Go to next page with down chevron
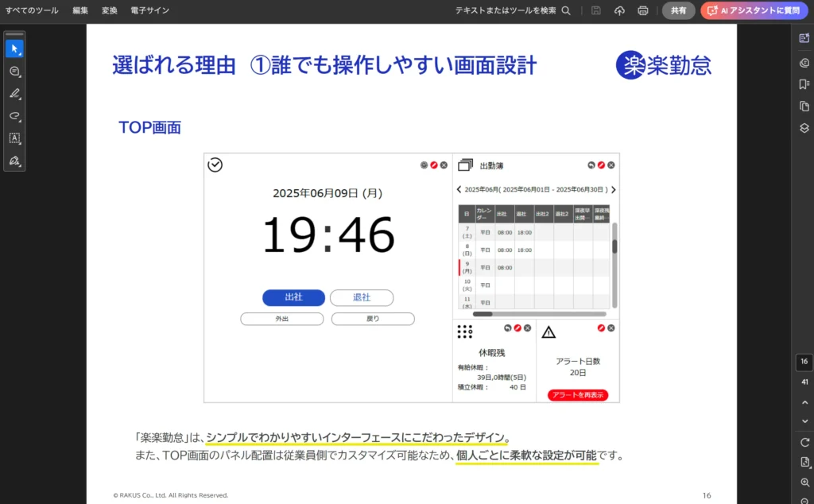814x504 pixels. pyautogui.click(x=804, y=421)
